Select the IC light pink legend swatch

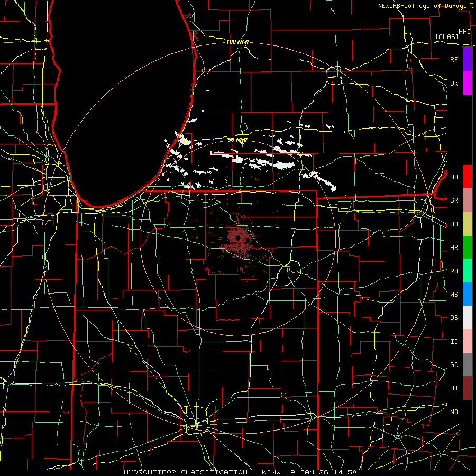tap(467, 341)
